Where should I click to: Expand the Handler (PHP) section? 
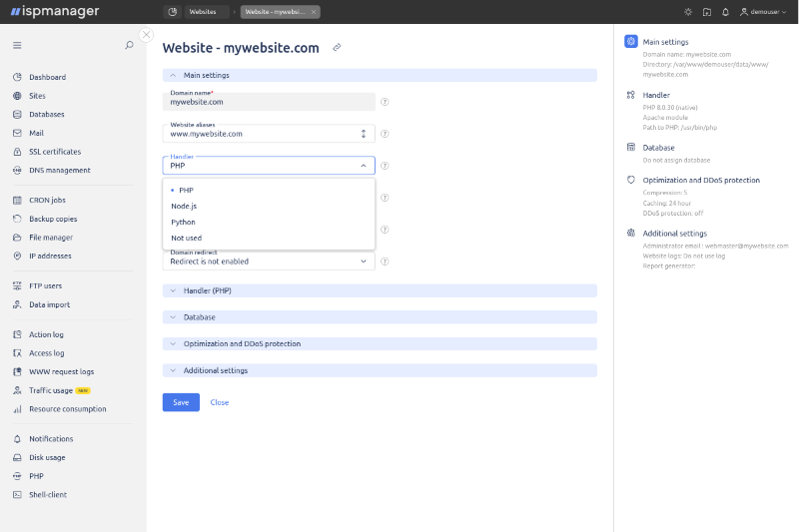tap(207, 290)
